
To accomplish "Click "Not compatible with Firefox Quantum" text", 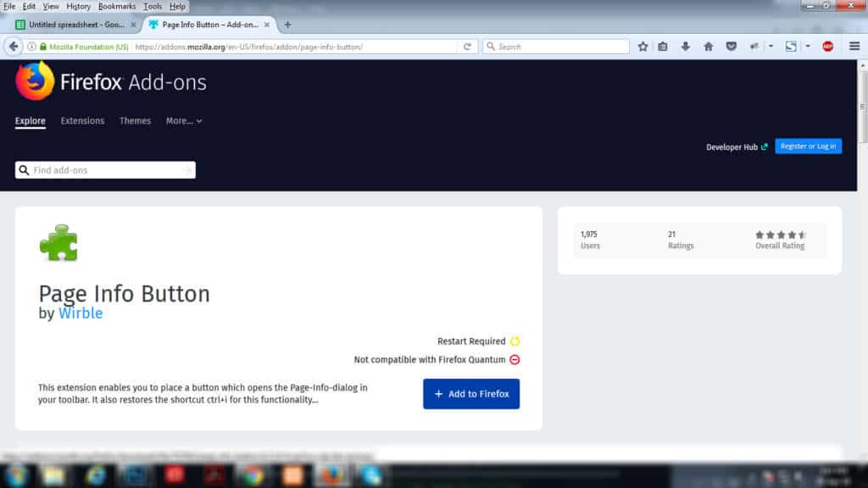I will tap(430, 359).
